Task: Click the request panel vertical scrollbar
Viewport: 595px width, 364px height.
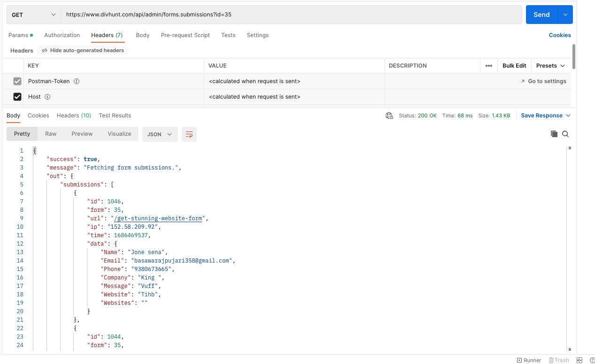Action: point(574,56)
